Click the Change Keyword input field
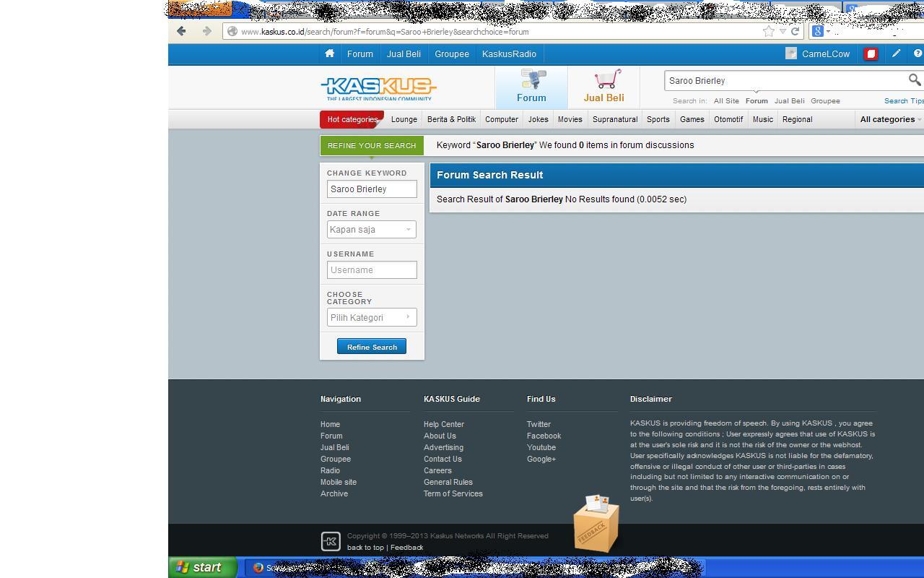 pyautogui.click(x=372, y=189)
